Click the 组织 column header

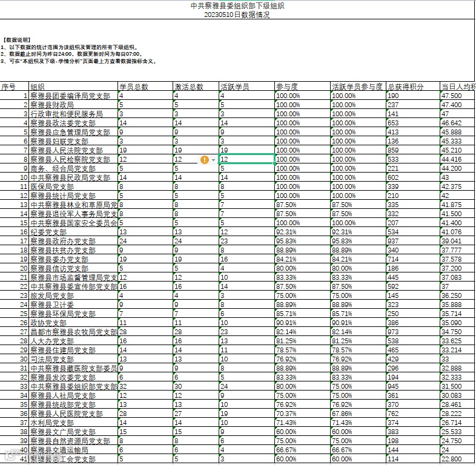tap(73, 87)
